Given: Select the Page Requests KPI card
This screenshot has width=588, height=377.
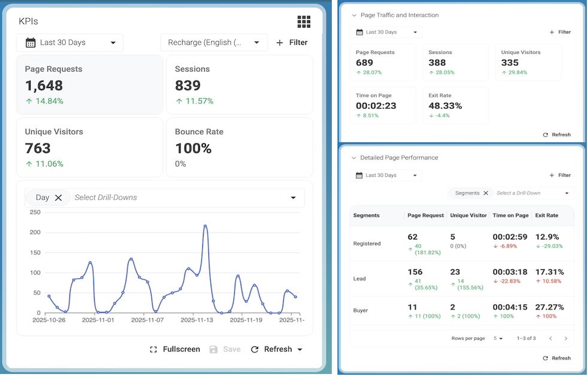Looking at the screenshot, I should 89,84.
